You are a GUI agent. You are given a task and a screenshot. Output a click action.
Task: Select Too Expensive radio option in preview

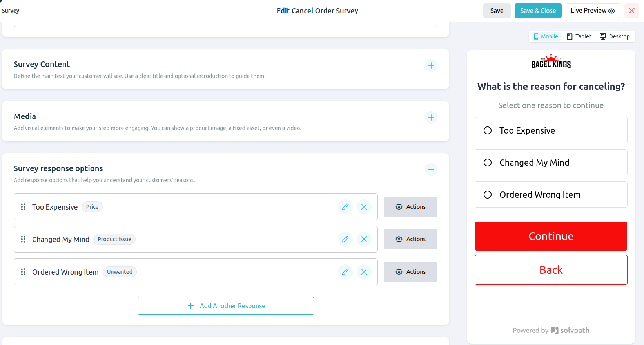(x=488, y=130)
